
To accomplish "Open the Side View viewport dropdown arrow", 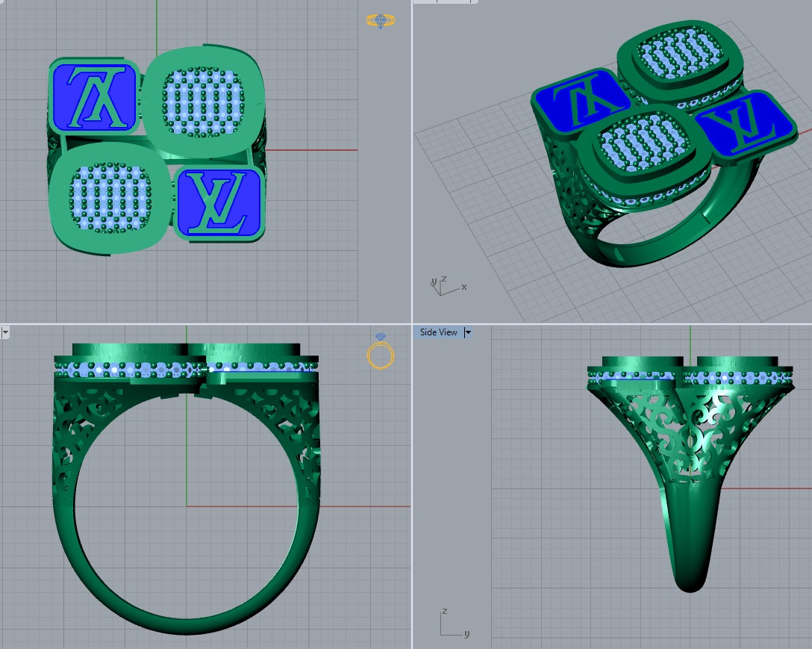I will point(468,332).
